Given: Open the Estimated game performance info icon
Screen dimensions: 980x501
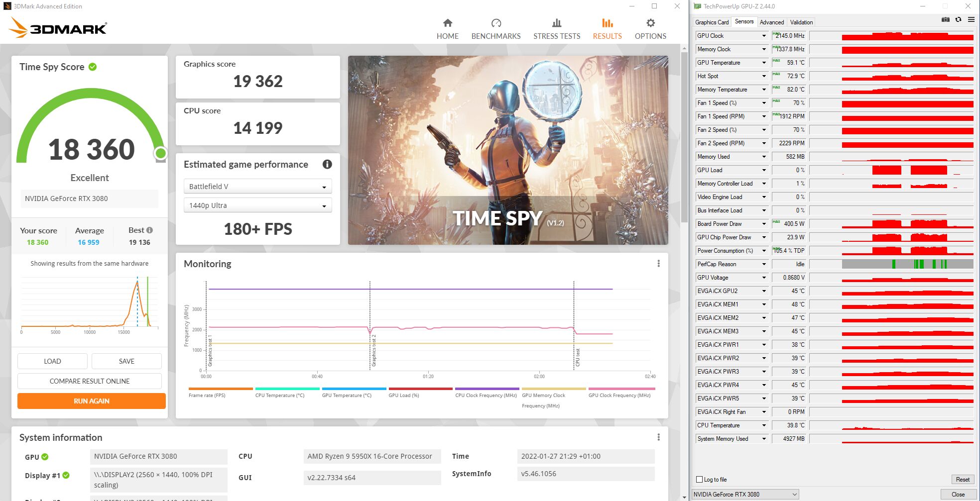Looking at the screenshot, I should pyautogui.click(x=327, y=164).
